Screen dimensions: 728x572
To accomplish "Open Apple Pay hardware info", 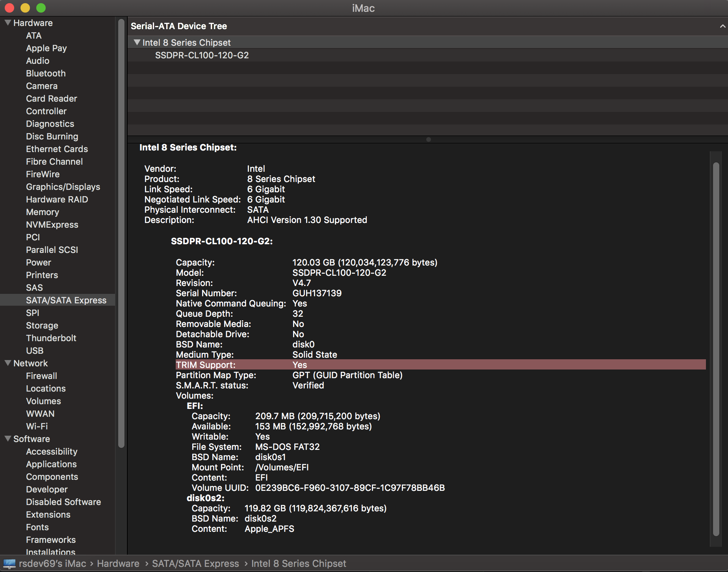I will coord(46,48).
